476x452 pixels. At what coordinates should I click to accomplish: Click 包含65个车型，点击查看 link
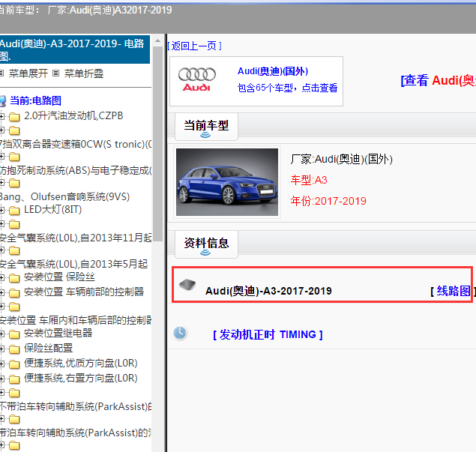coord(287,88)
